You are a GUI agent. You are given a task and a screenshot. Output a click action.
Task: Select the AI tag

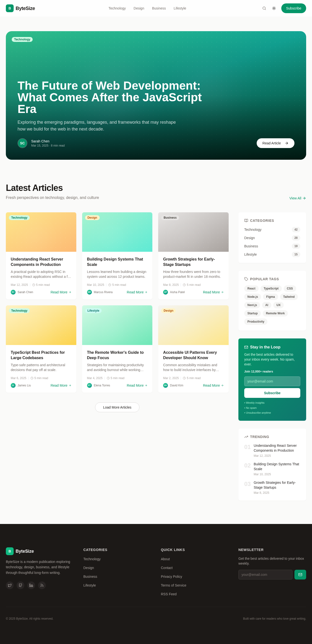tap(266, 305)
